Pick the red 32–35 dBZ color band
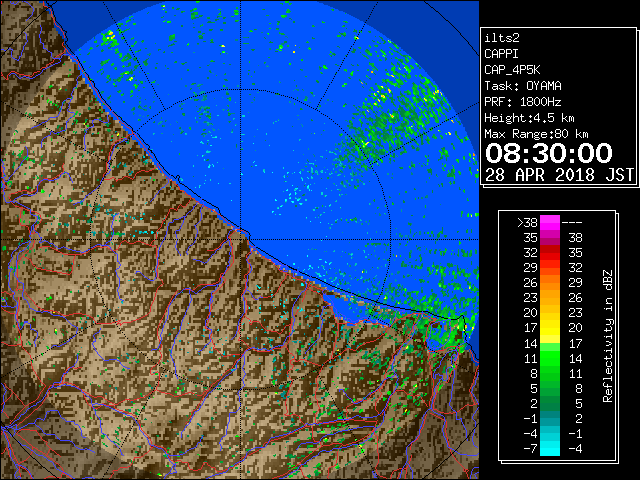This screenshot has height=480, width=640. pos(550,253)
